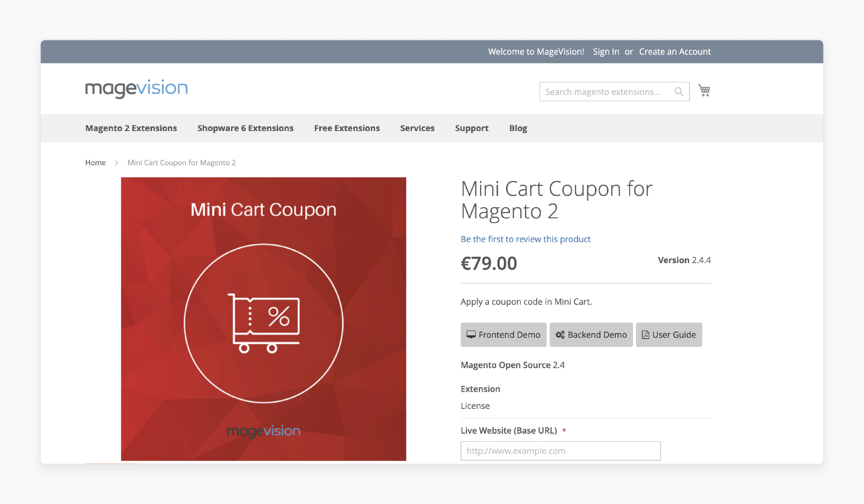The height and width of the screenshot is (504, 864).
Task: Click breadcrumb 'Mini Cart Coupon for Magento 2'
Action: 182,163
